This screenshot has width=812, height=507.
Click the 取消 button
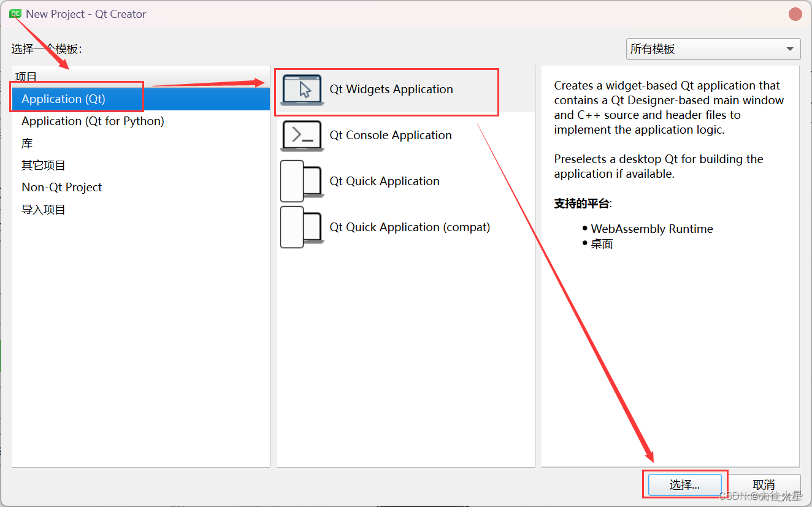[764, 485]
